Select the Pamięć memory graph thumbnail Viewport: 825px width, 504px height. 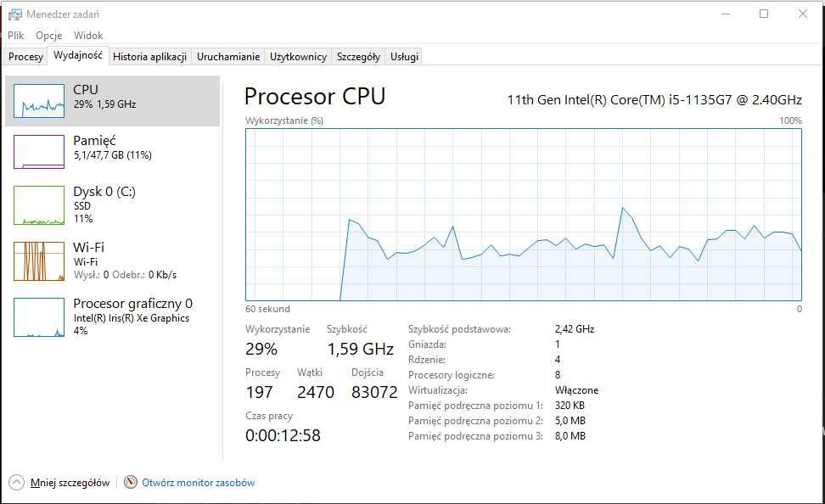tap(39, 151)
